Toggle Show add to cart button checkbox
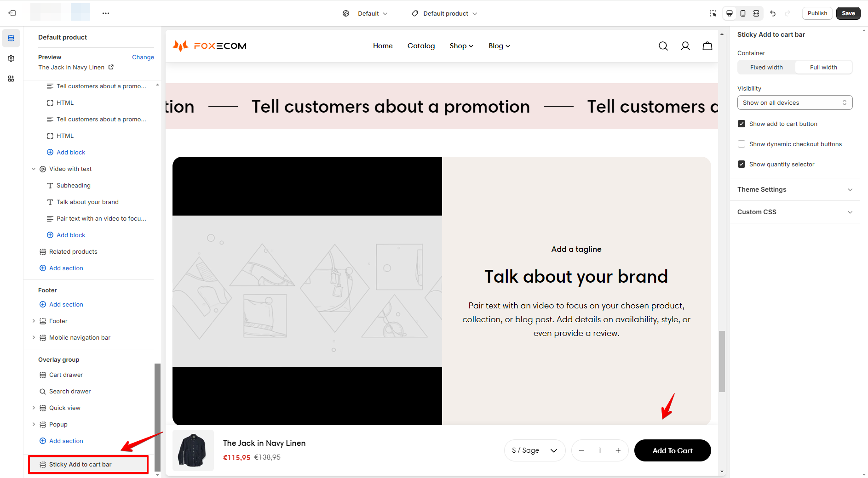 pos(742,124)
